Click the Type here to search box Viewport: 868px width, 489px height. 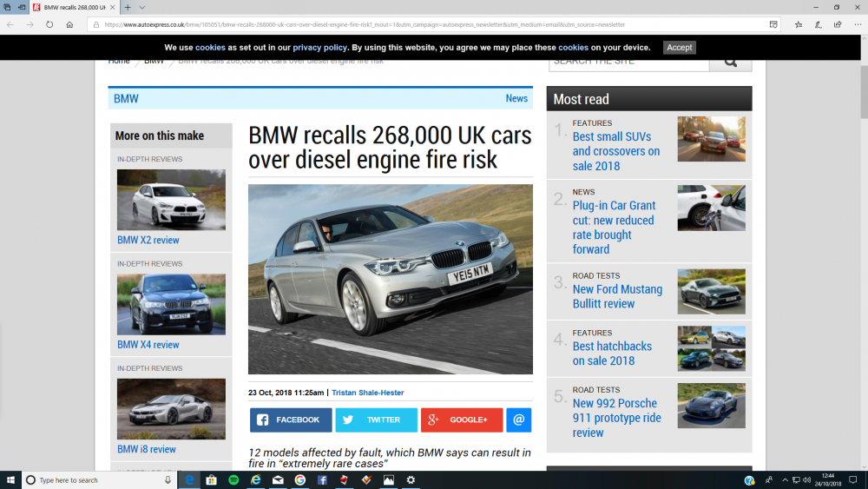99,480
